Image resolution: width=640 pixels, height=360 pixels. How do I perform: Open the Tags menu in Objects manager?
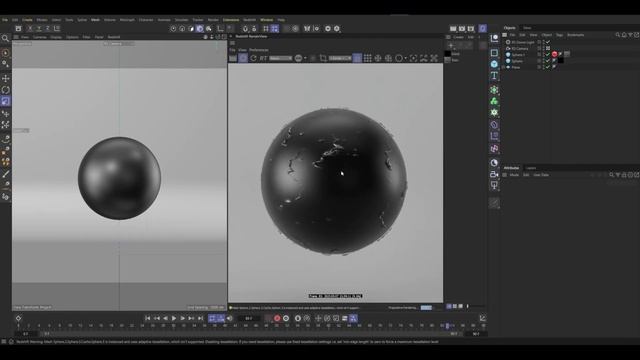[560, 35]
